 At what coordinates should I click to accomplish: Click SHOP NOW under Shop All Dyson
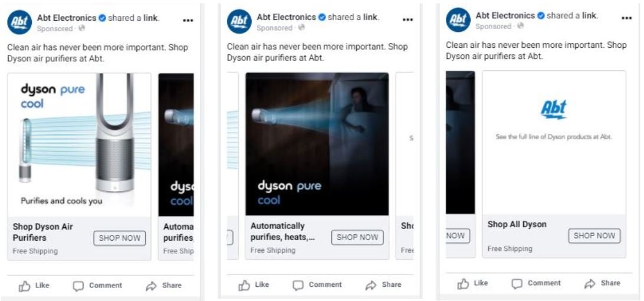pos(594,235)
